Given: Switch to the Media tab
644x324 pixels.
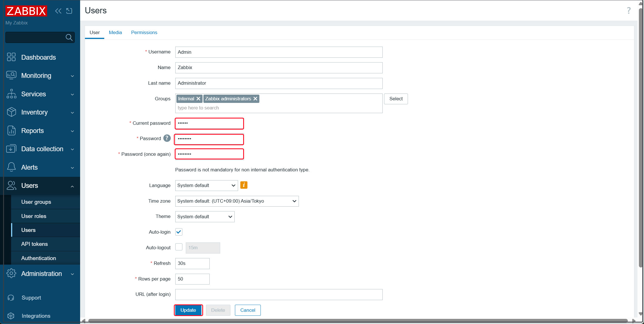Looking at the screenshot, I should [115, 32].
